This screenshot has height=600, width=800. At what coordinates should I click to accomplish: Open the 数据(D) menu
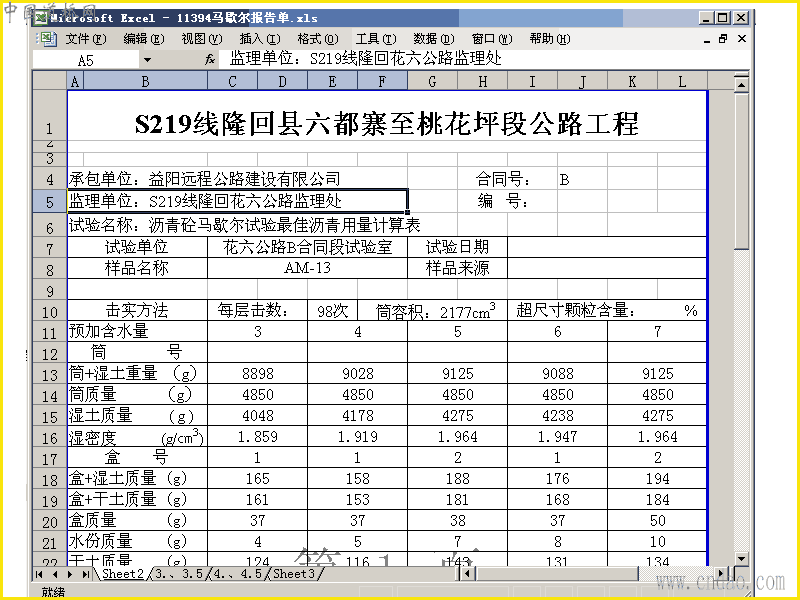(x=434, y=39)
